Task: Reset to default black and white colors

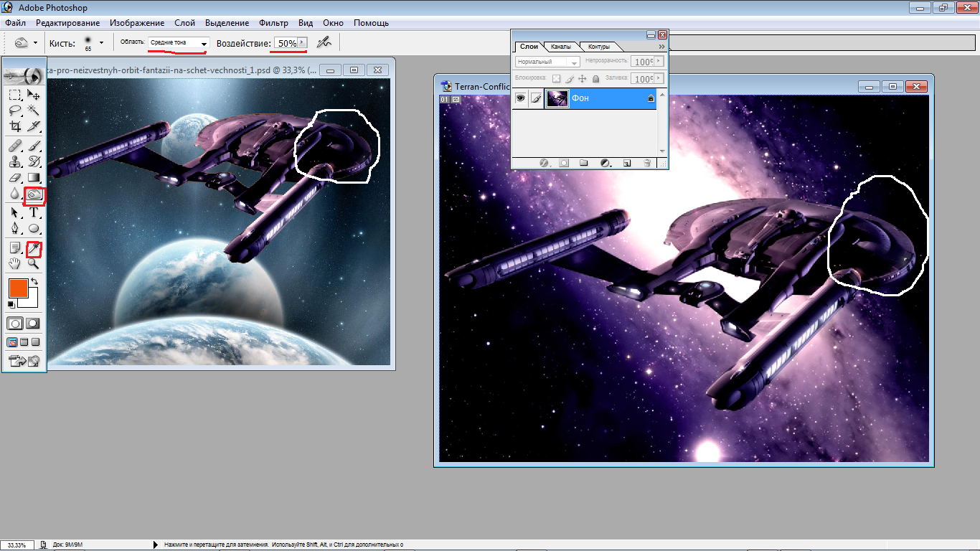Action: tap(11, 305)
